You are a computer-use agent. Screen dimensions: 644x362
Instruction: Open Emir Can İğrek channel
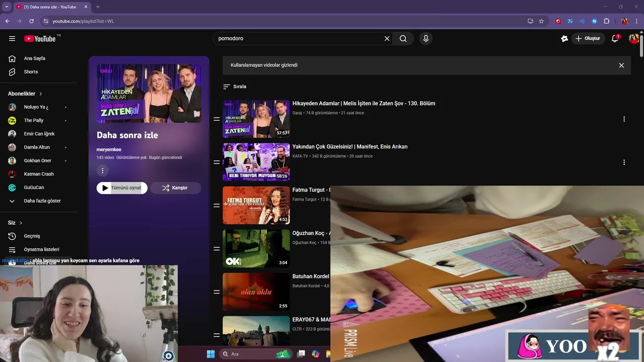click(x=39, y=134)
